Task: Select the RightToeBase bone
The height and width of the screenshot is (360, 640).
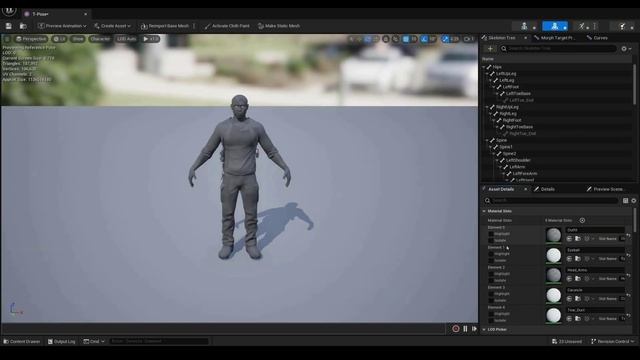Action: pos(519,127)
